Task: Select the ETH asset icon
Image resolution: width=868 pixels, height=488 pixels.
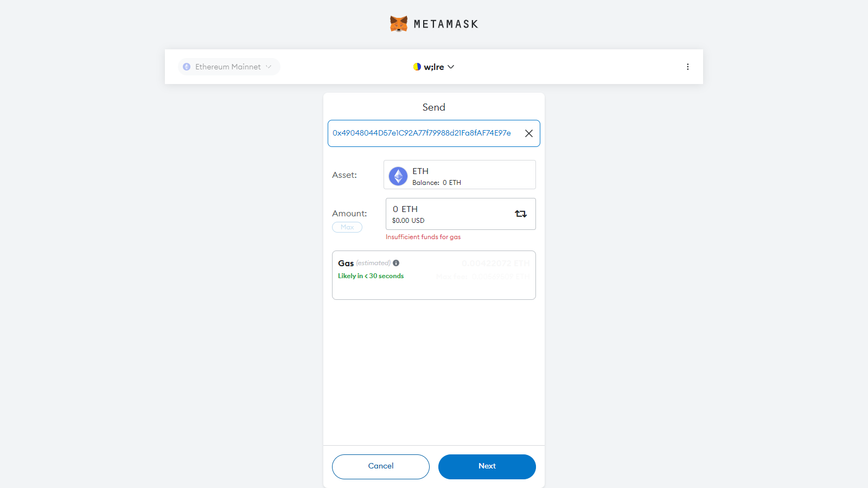Action: (x=398, y=176)
